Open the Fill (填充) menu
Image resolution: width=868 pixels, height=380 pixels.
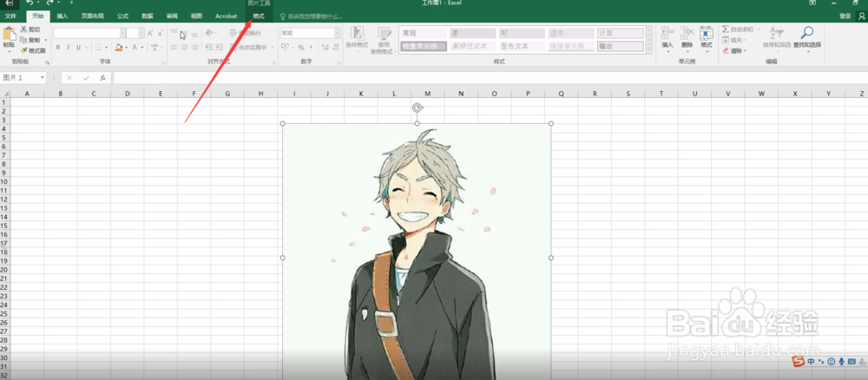(734, 40)
